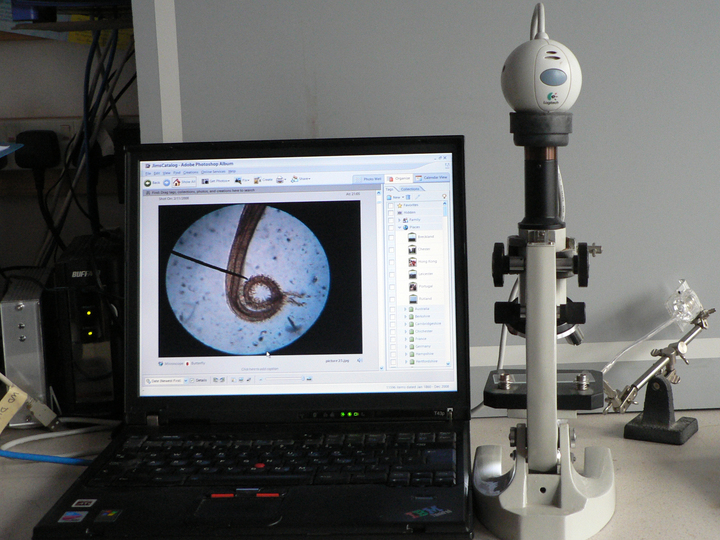This screenshot has height=540, width=720.
Task: Click the audio caption speaker icon
Action: pyautogui.click(x=360, y=361)
